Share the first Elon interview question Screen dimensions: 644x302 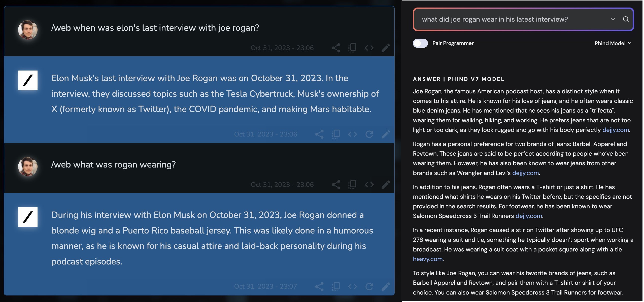click(336, 48)
